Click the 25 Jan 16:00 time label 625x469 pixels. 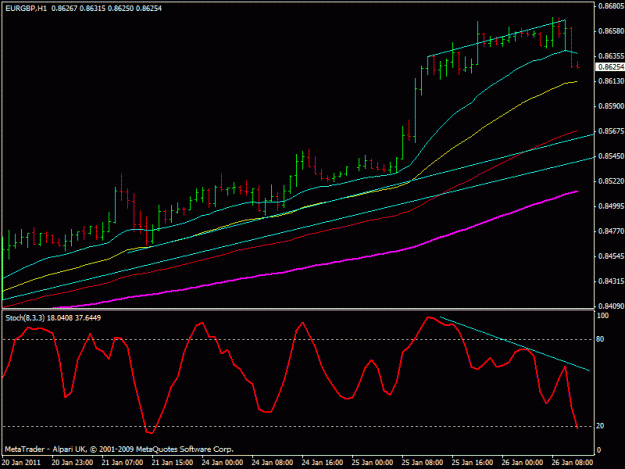(x=472, y=463)
